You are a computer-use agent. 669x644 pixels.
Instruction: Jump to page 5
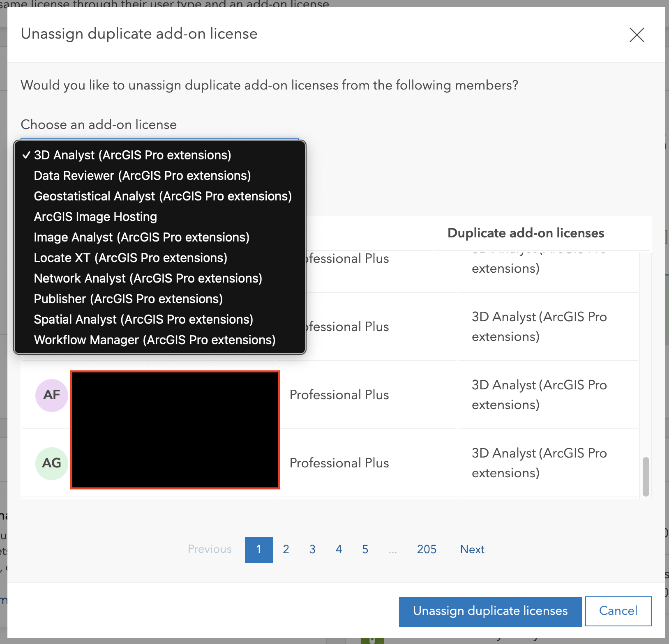tap(365, 550)
